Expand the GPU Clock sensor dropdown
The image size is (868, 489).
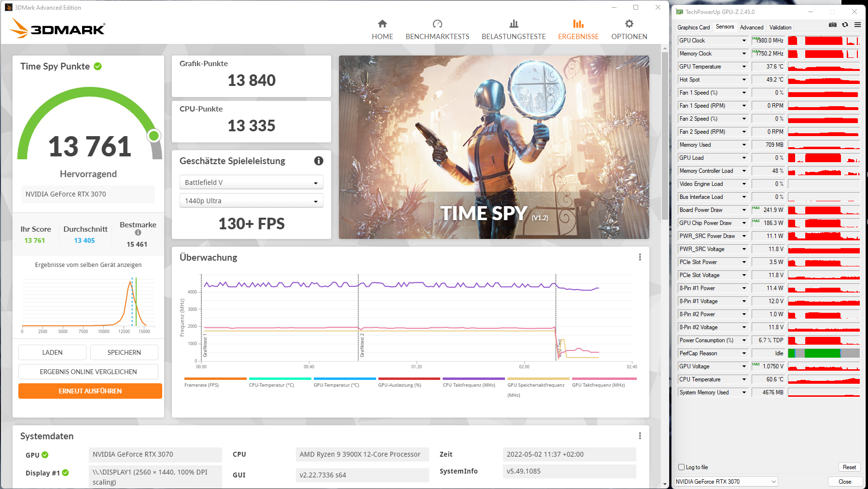pos(744,41)
